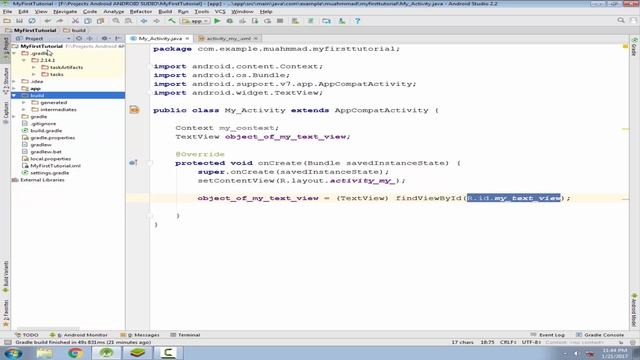Screen dimensions: 640x360
Task: Click the Copy toolbar icon
Action: [x=88, y=21]
